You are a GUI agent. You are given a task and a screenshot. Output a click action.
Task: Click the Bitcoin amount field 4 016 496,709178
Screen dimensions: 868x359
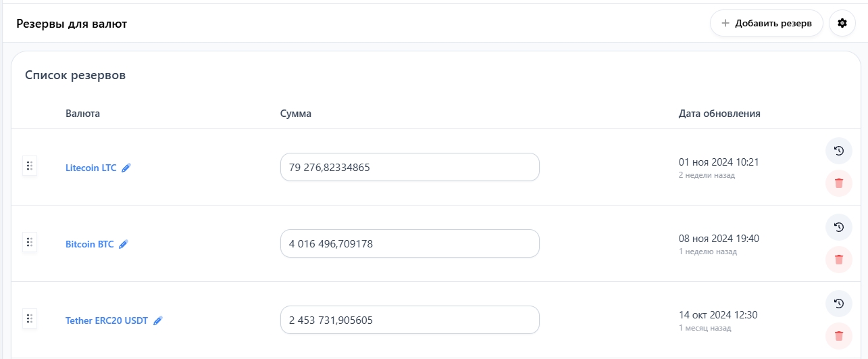(409, 243)
